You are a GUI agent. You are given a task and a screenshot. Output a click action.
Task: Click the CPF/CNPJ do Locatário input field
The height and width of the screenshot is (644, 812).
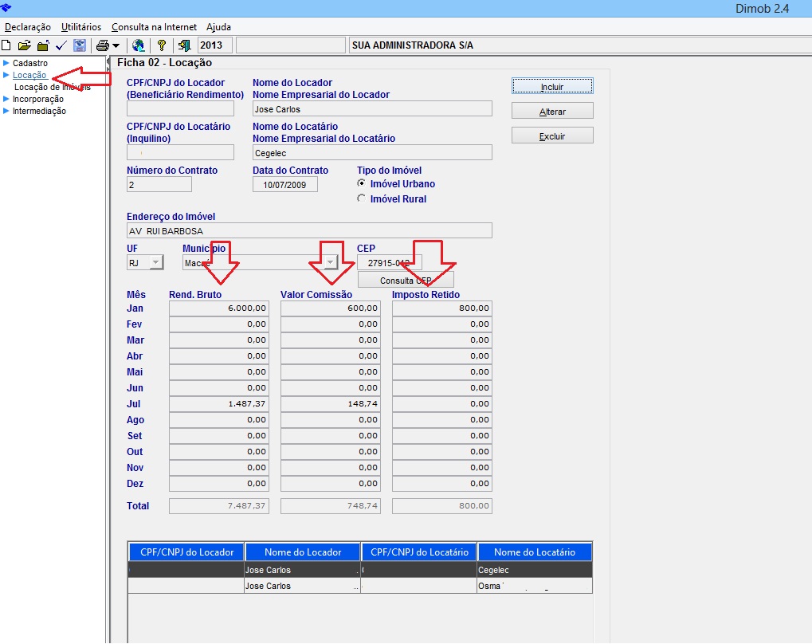coord(180,152)
